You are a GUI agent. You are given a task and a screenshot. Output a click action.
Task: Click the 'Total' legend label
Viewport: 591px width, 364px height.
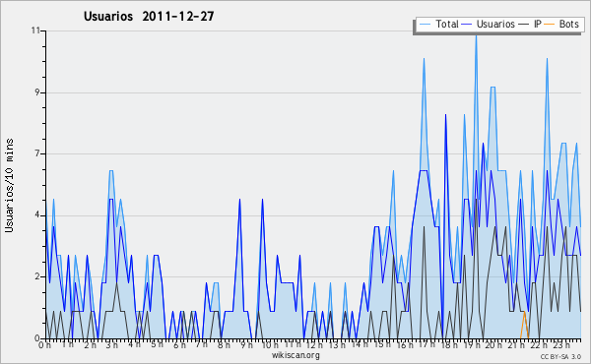click(x=447, y=24)
